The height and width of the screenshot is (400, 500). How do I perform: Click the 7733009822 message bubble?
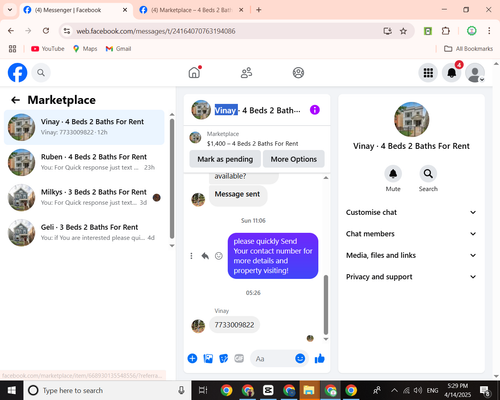[234, 325]
